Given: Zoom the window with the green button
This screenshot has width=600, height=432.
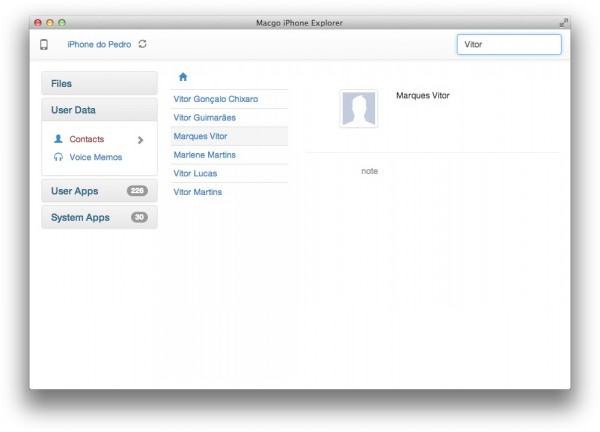Looking at the screenshot, I should tap(62, 23).
